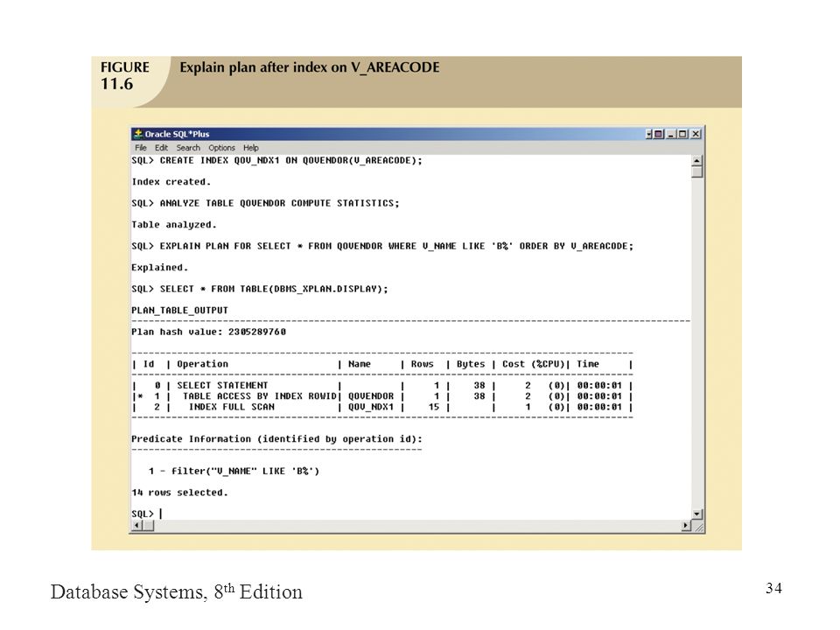Open the Help menu
This screenshot has height=630, width=840.
(251, 148)
